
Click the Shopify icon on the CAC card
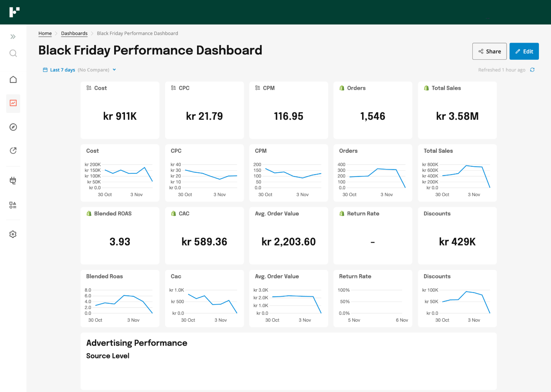pos(174,213)
